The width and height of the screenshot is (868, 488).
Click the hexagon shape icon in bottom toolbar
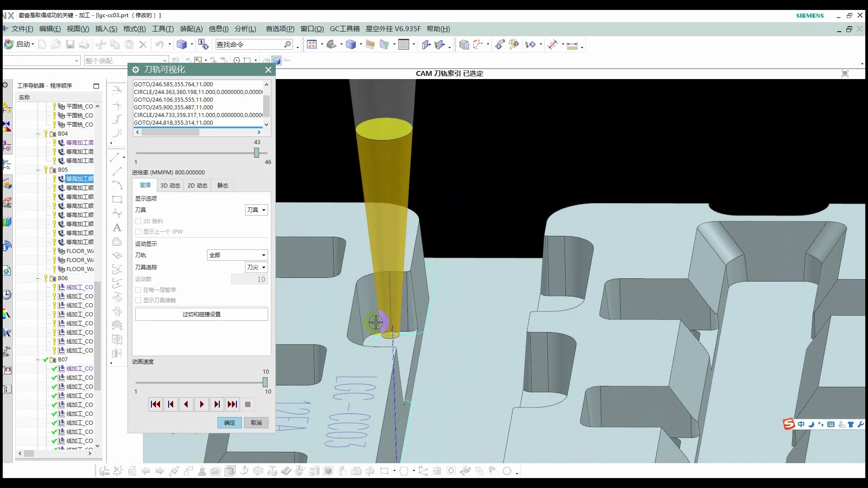pyautogui.click(x=404, y=471)
